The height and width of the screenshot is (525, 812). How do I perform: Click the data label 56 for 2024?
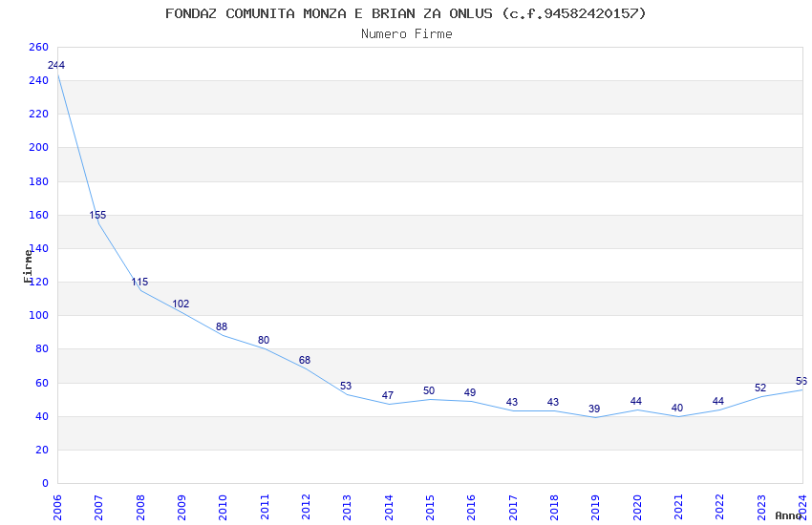[801, 381]
